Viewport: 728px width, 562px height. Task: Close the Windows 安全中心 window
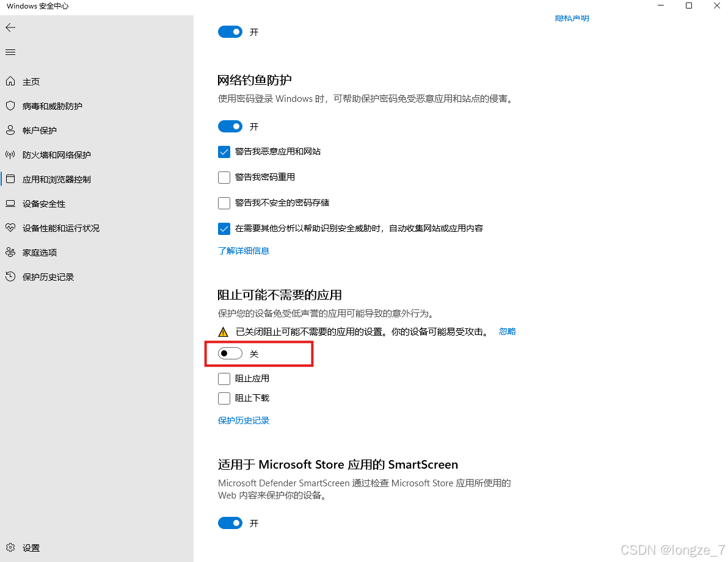click(x=717, y=5)
